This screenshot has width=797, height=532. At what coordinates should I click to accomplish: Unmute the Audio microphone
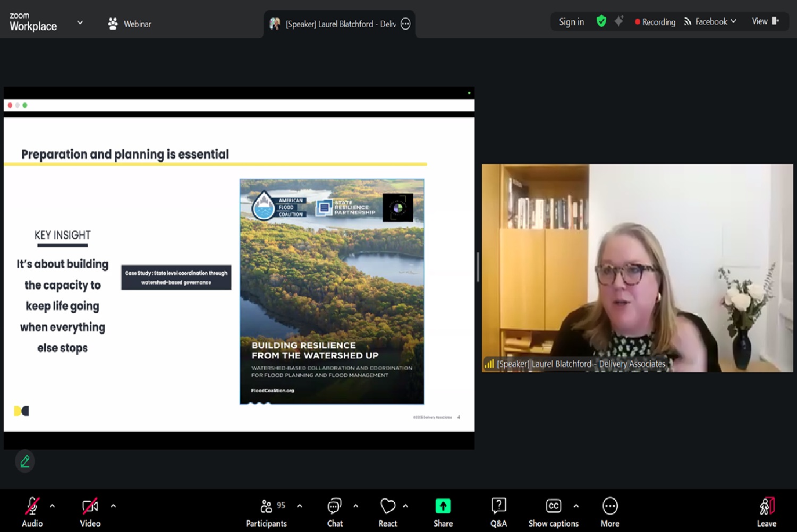pyautogui.click(x=32, y=512)
